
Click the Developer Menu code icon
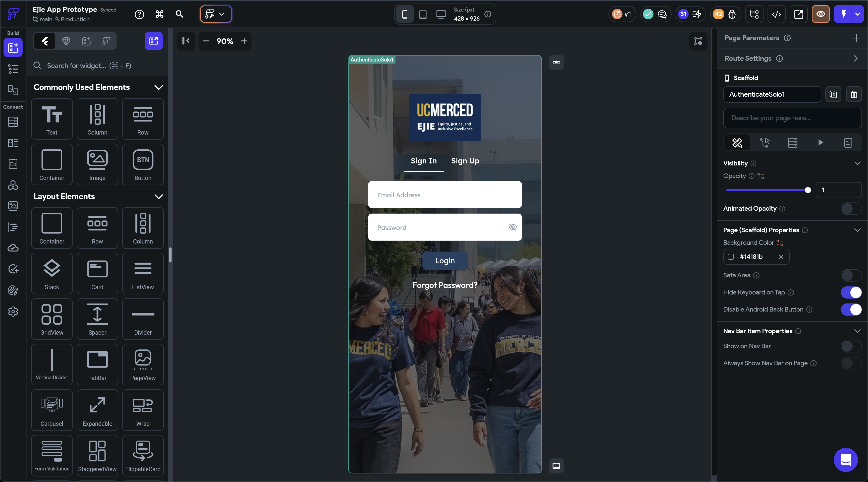point(776,14)
